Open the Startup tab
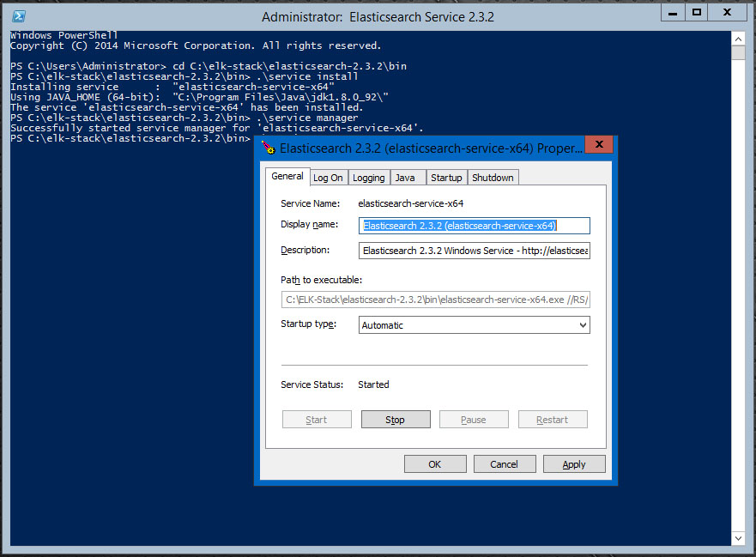The image size is (756, 557). 446,178
